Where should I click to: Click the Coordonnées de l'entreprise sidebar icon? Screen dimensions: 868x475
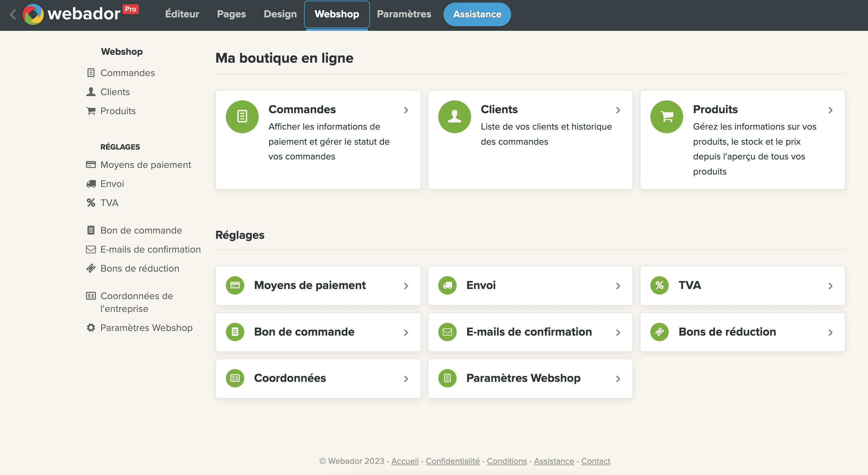[91, 296]
